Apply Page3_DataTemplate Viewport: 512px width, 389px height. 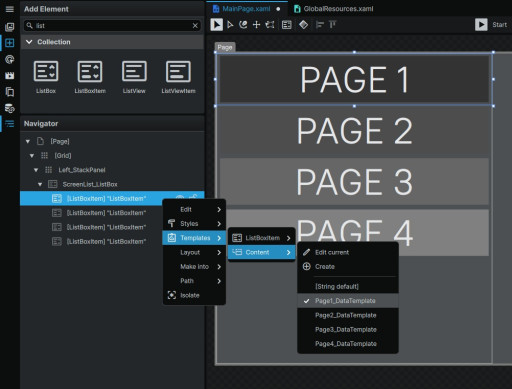click(348, 330)
